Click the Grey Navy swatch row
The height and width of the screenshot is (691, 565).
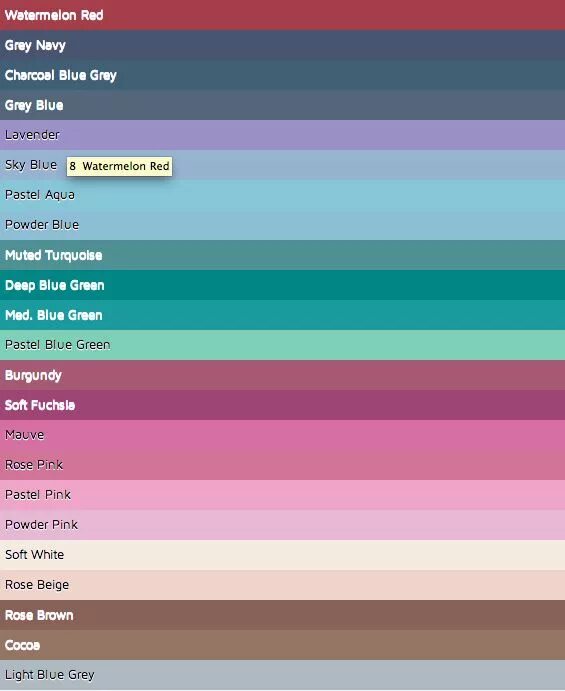[282, 45]
